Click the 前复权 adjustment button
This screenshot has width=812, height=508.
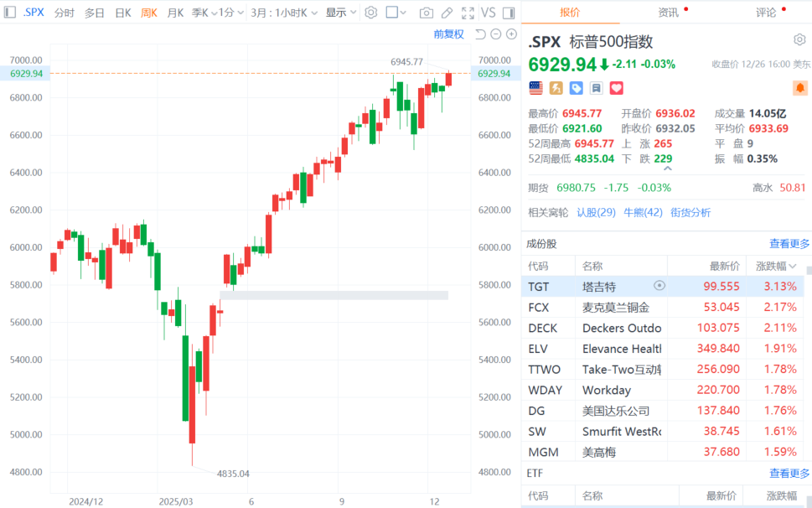[x=448, y=34]
